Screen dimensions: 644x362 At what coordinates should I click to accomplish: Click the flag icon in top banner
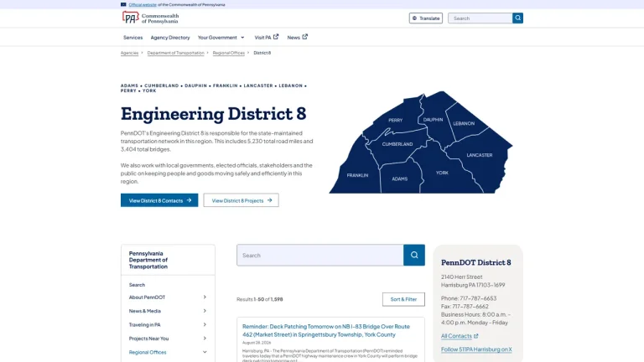coord(123,4)
